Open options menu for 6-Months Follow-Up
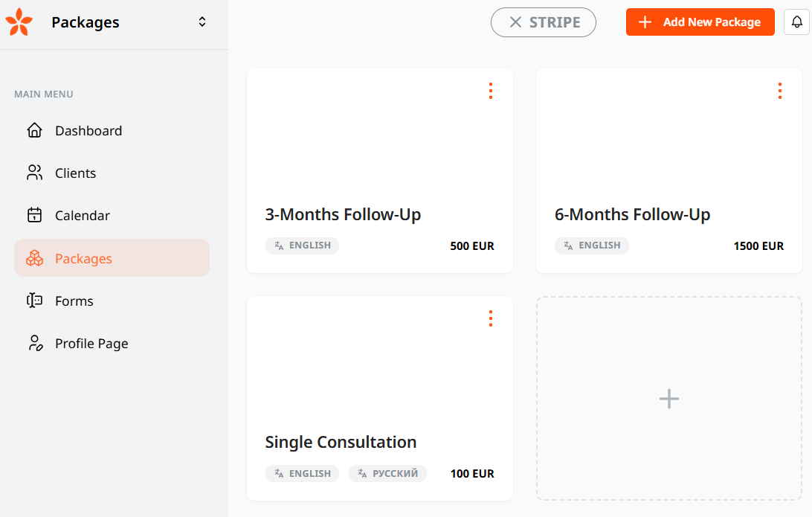The width and height of the screenshot is (812, 517). [779, 91]
